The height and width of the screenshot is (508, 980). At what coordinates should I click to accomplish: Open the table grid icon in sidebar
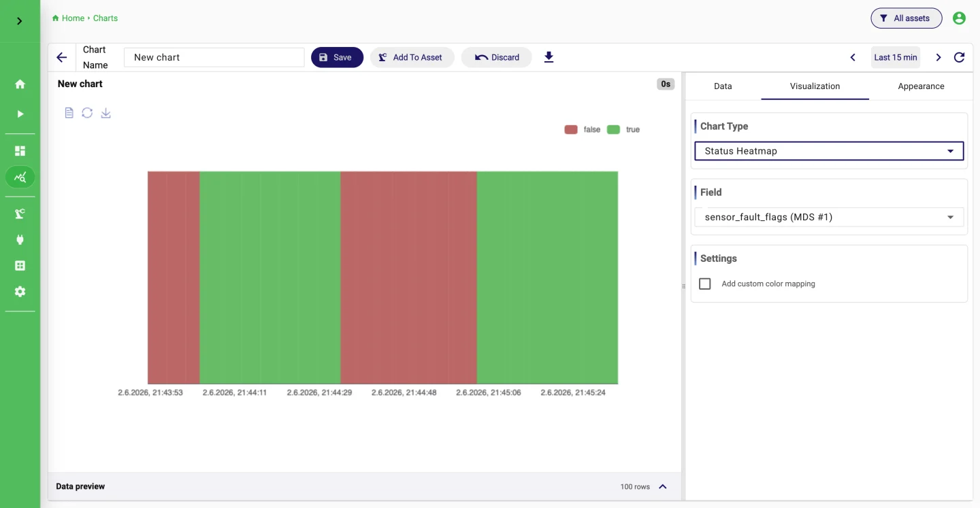(x=20, y=265)
